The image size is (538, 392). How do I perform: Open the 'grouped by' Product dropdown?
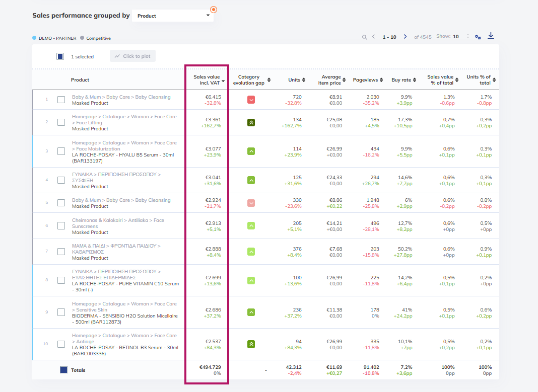[173, 16]
